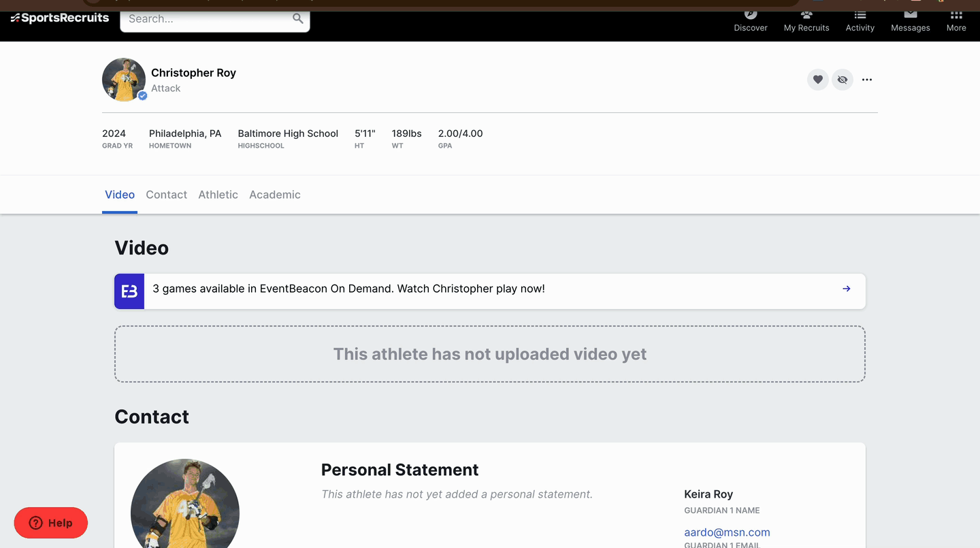Follow the EventBeacon banner arrow
This screenshot has width=980, height=548.
pos(847,289)
